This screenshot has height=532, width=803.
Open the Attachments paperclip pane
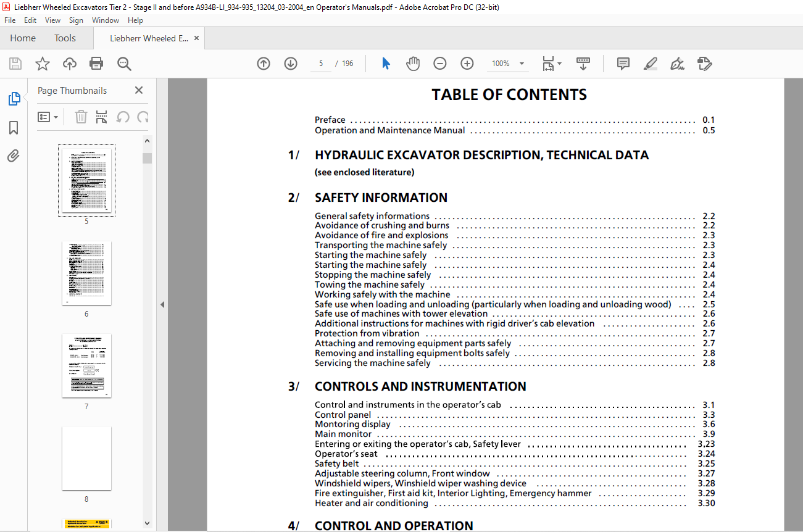pyautogui.click(x=14, y=156)
